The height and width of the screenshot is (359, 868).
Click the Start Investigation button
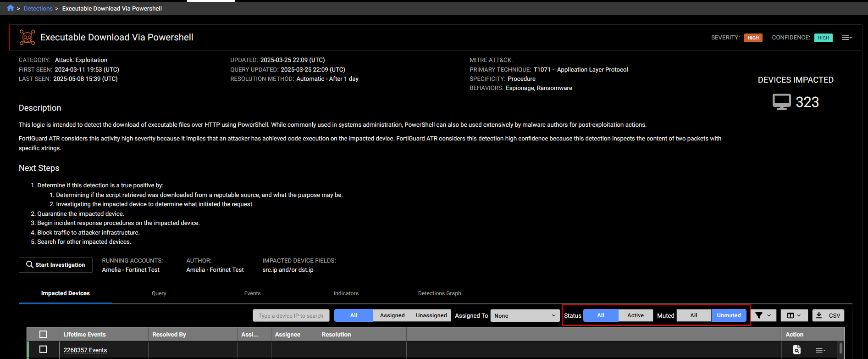tap(55, 264)
